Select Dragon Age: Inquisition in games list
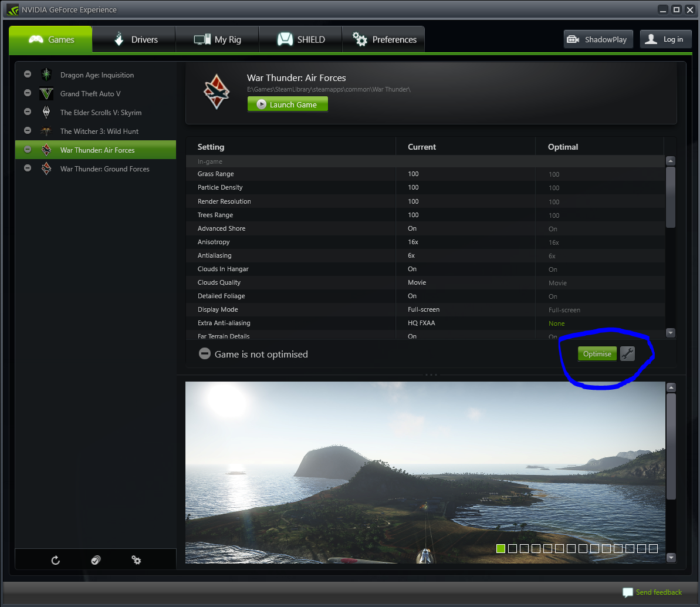 [x=96, y=75]
